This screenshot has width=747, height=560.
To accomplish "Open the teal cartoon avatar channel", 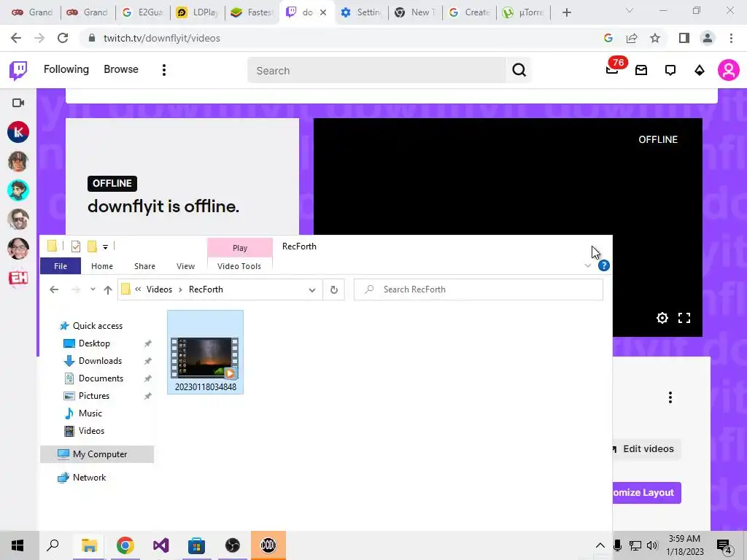I will coord(18,190).
